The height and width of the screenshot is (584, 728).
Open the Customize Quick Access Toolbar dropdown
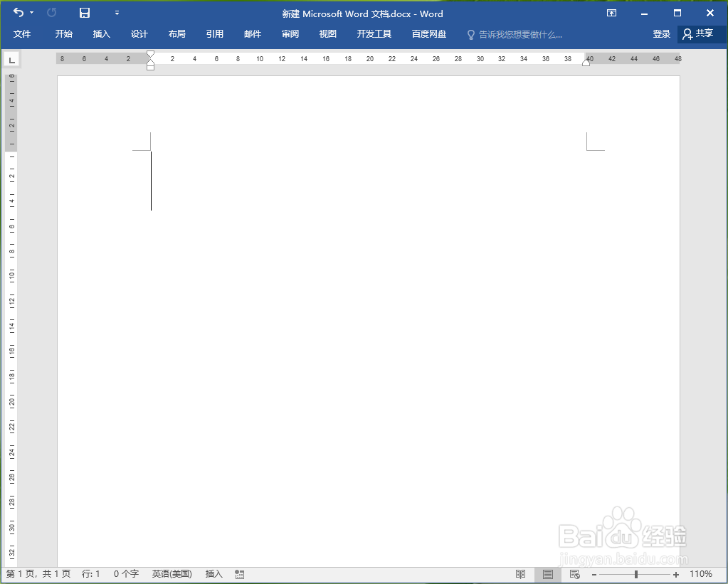pos(117,13)
